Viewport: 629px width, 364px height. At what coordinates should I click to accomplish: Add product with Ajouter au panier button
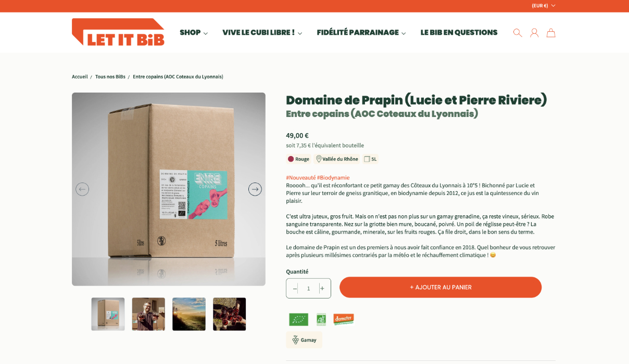(x=441, y=287)
